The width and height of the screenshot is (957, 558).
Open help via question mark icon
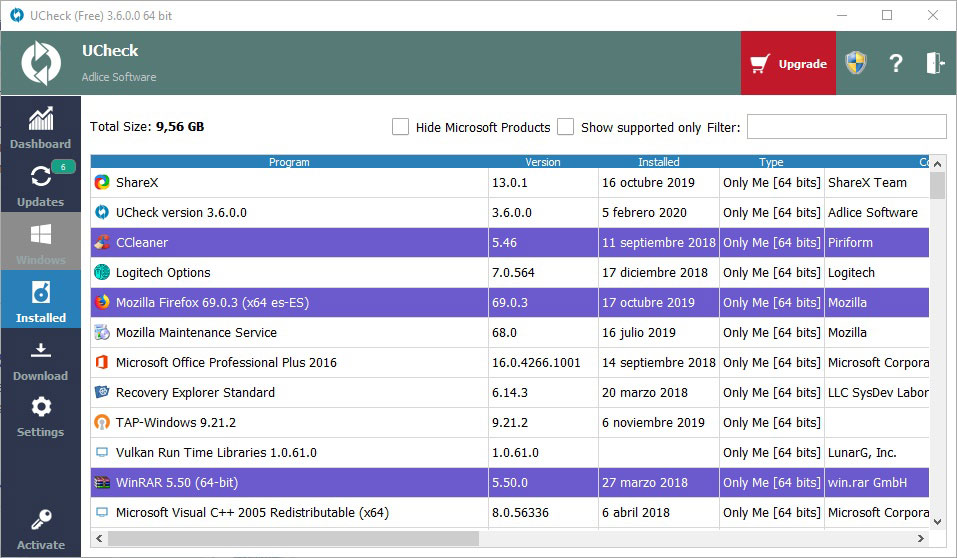(x=895, y=63)
